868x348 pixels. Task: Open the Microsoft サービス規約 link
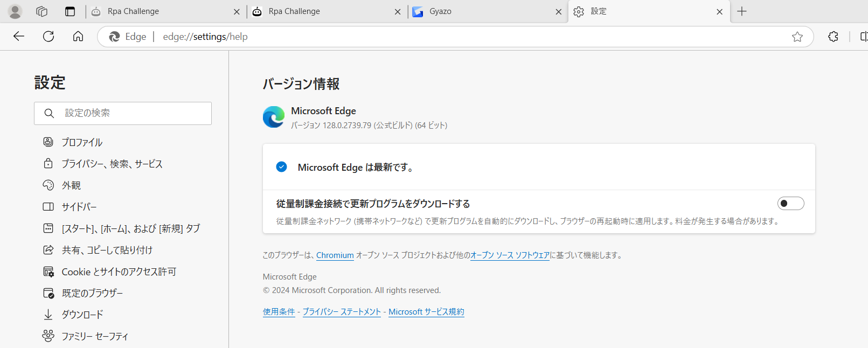point(426,312)
